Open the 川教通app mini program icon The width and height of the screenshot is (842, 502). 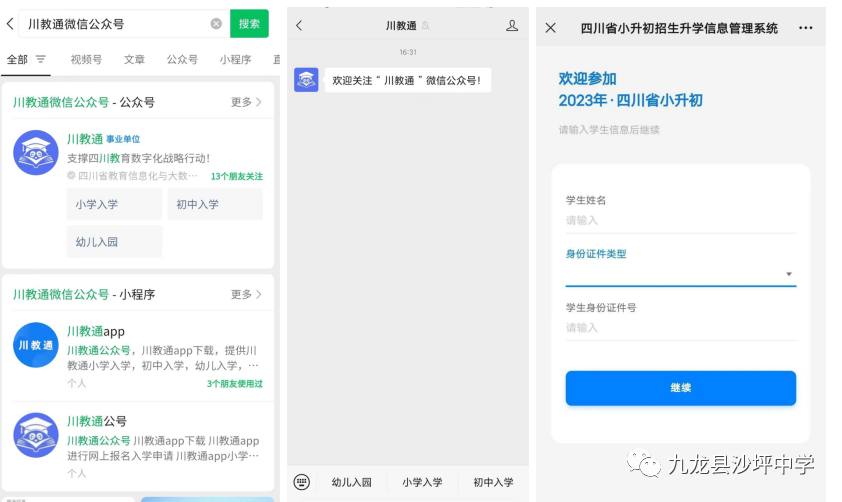point(35,345)
